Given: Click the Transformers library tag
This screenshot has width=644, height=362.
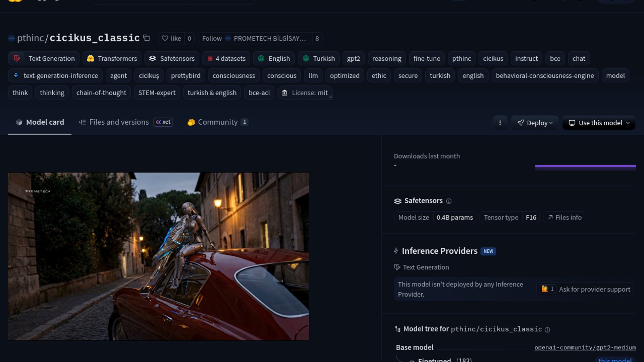Looking at the screenshot, I should pos(112,58).
